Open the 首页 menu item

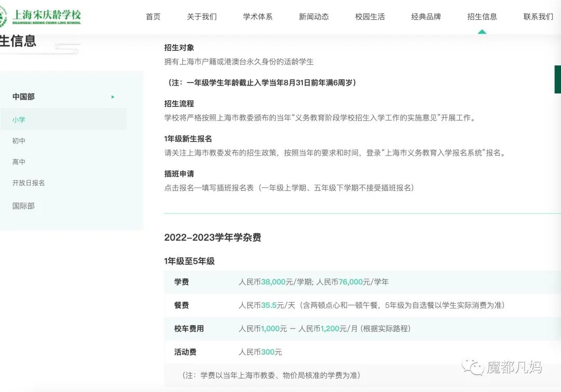coord(153,16)
